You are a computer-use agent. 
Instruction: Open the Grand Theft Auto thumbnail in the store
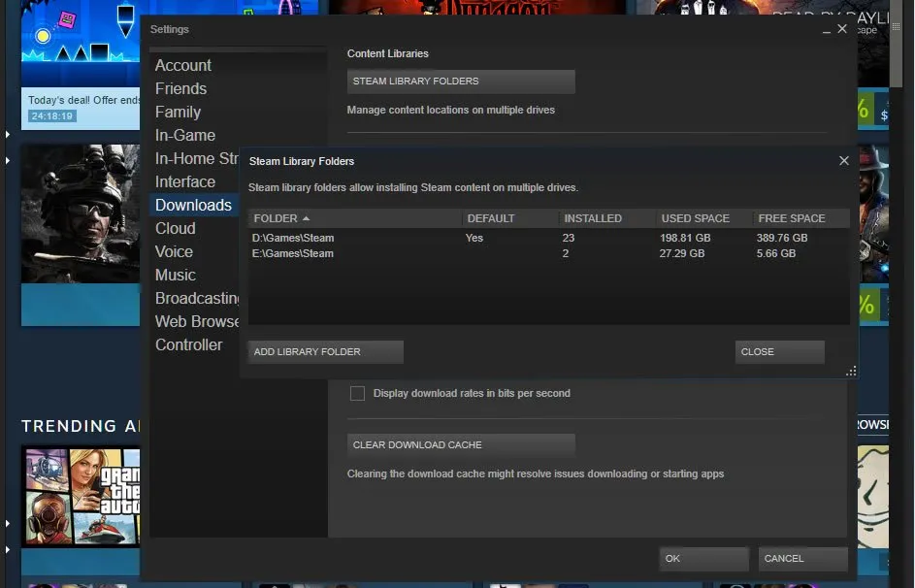click(81, 496)
